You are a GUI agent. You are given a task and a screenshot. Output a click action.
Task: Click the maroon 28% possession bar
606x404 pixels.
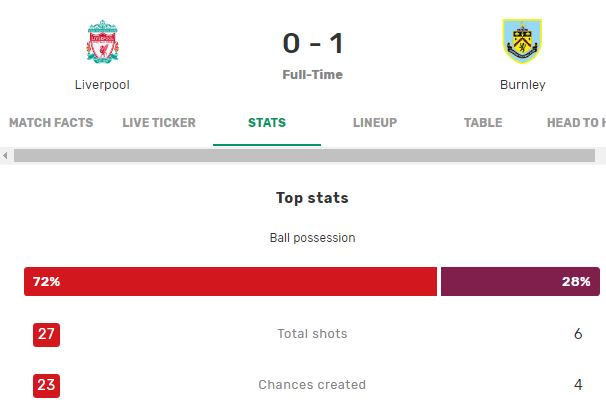(520, 281)
